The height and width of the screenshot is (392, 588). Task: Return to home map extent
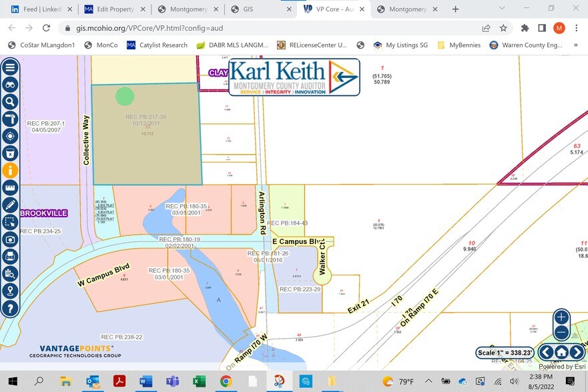tap(561, 352)
